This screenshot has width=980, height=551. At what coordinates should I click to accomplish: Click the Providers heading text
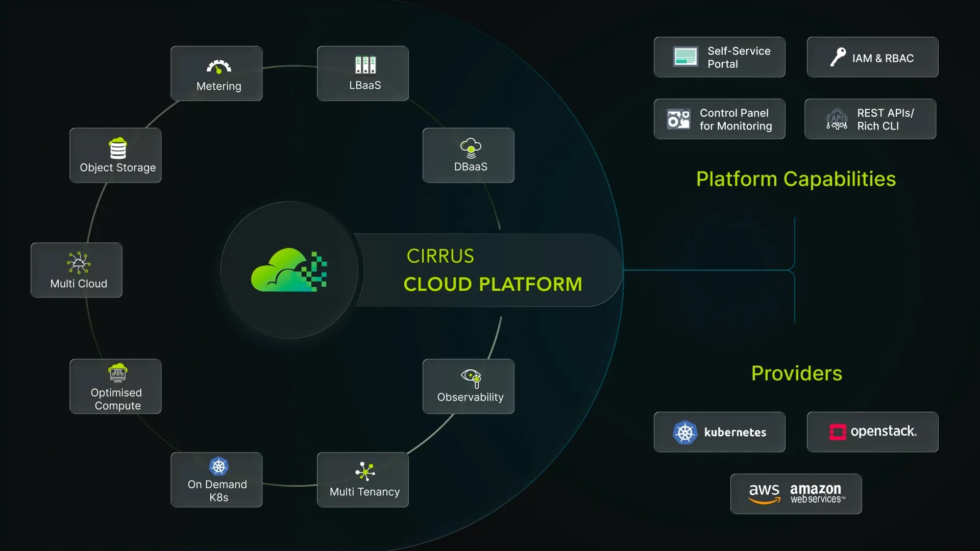tap(796, 373)
